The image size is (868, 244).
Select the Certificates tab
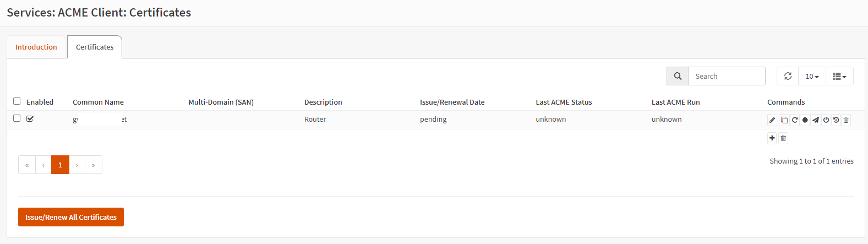pos(95,47)
